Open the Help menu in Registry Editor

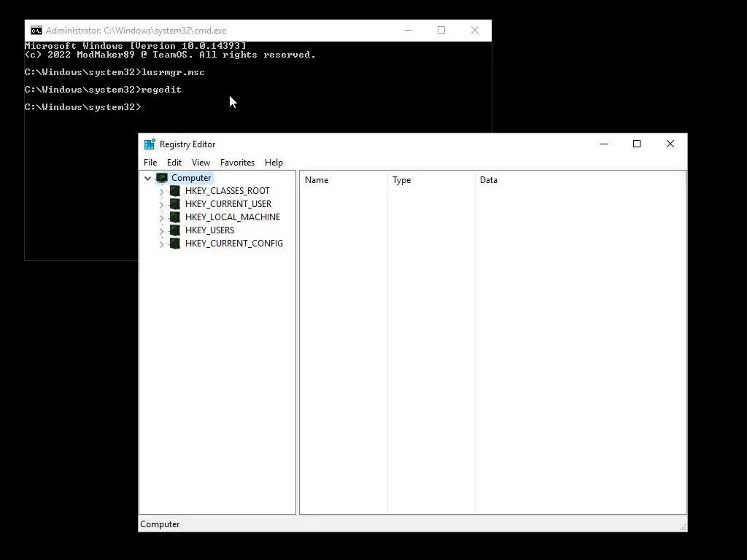(x=274, y=163)
